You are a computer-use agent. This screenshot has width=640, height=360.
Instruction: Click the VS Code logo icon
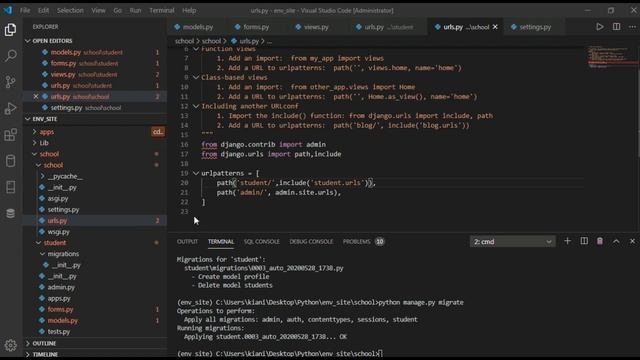point(8,10)
